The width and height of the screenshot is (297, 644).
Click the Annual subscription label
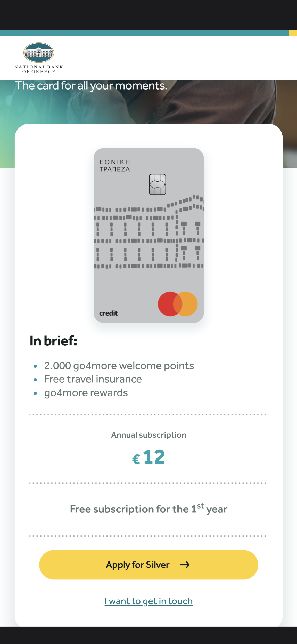click(148, 435)
